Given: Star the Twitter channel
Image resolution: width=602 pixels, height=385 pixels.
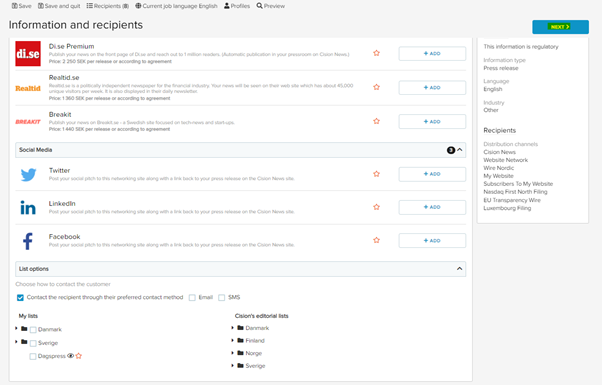Looking at the screenshot, I should 377,174.
